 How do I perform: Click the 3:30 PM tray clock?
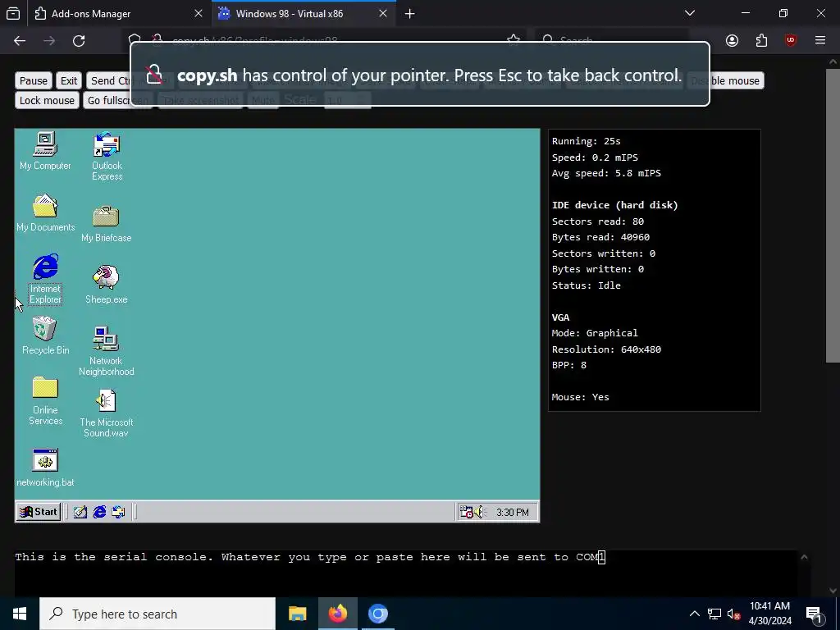[512, 512]
